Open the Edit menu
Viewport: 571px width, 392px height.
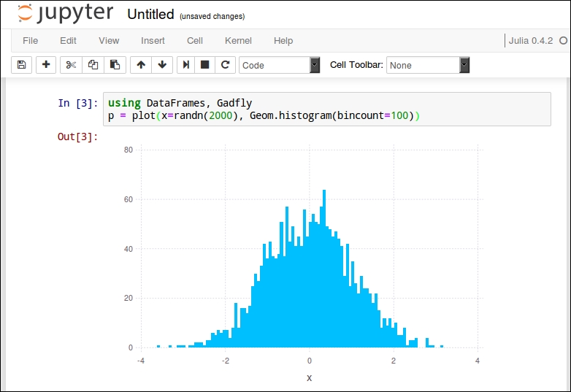coord(68,41)
